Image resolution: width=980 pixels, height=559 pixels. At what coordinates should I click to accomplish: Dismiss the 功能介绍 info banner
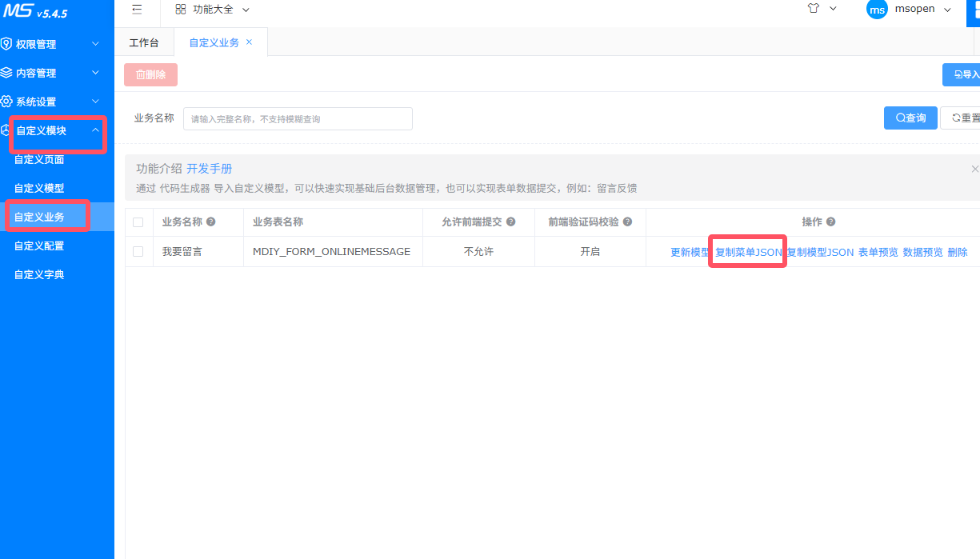tap(974, 169)
